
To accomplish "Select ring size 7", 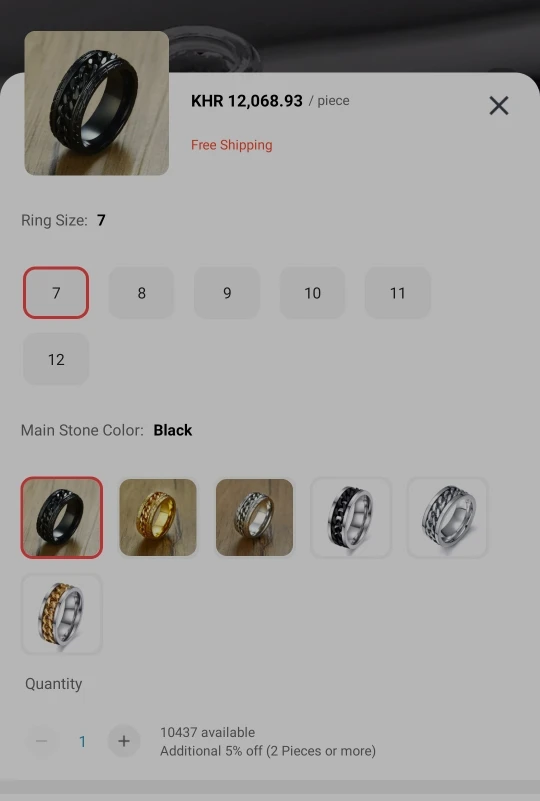I will 56,293.
